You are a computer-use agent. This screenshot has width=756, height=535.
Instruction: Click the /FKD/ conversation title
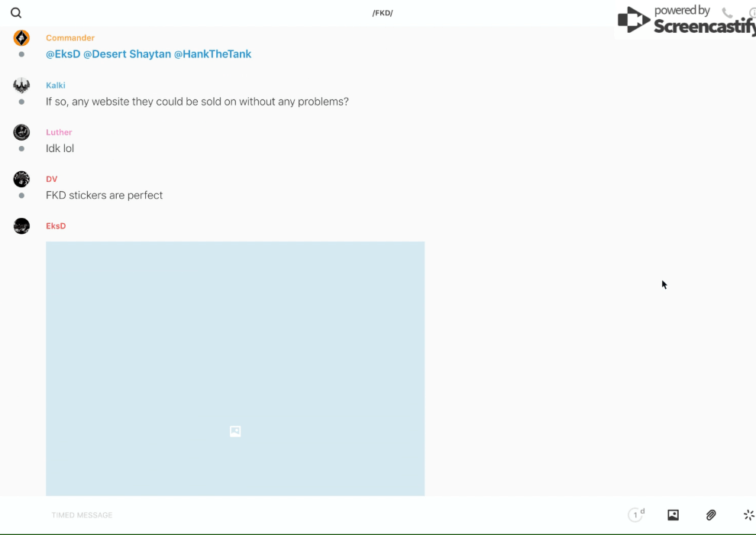(x=383, y=13)
